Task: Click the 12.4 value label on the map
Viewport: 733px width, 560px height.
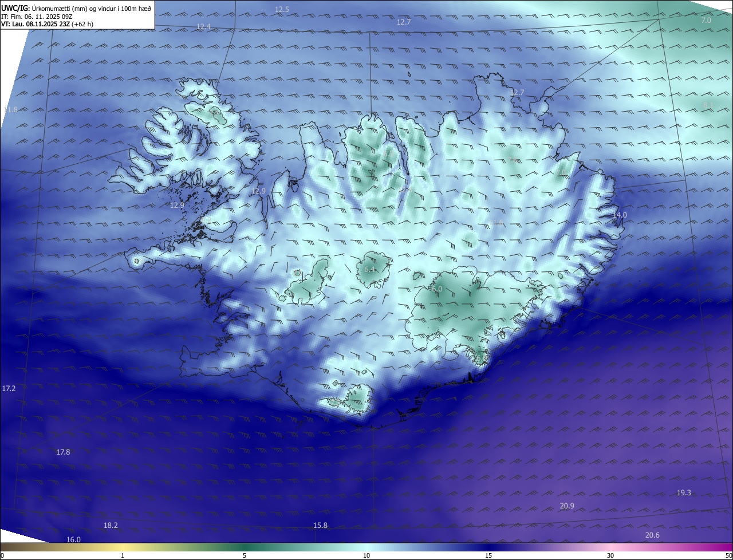Action: [x=203, y=27]
